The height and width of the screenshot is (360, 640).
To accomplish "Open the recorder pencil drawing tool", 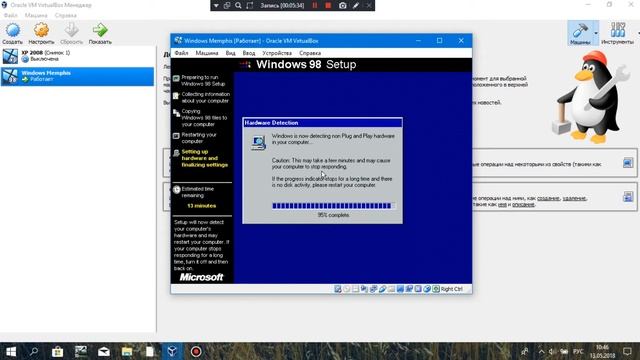I will point(356,5).
